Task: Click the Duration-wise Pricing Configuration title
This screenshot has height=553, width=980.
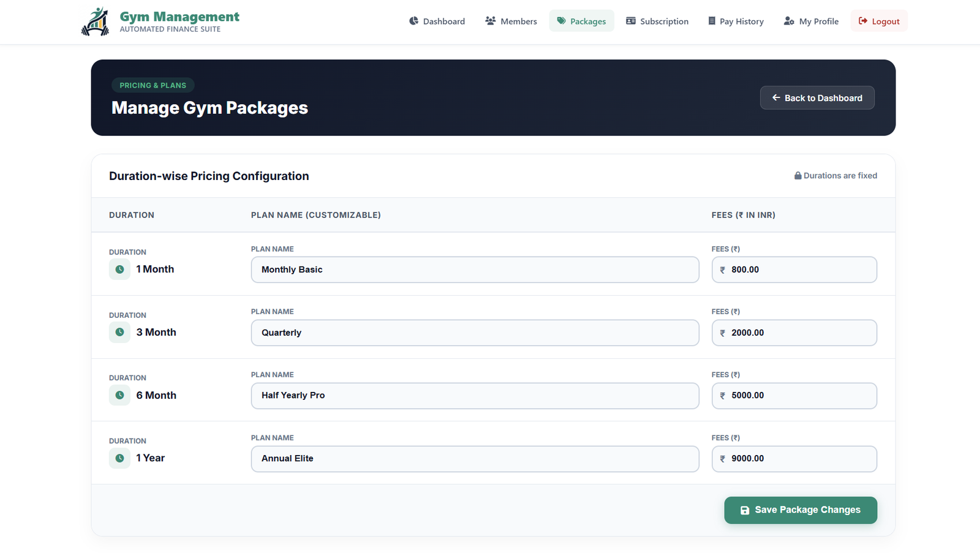Action: pos(209,176)
